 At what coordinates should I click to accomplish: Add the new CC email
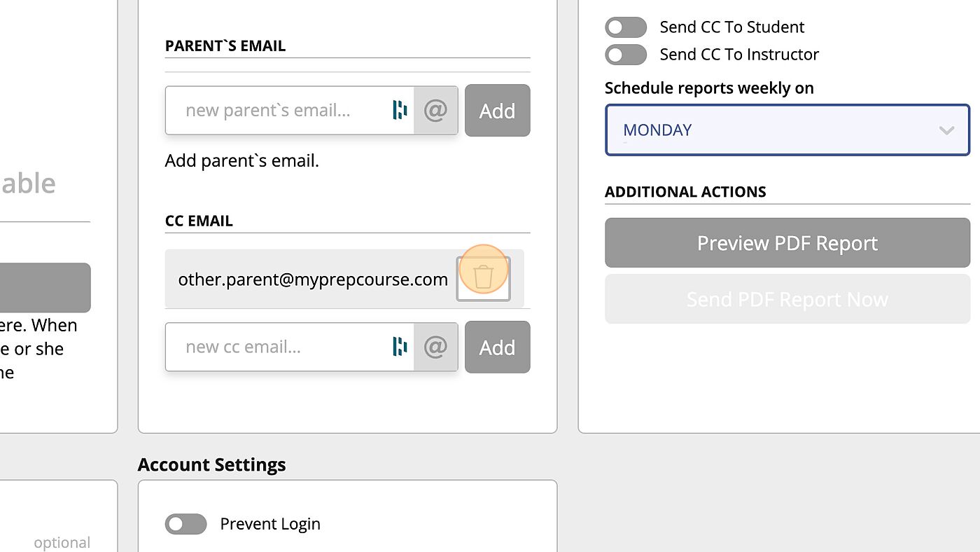tap(497, 347)
